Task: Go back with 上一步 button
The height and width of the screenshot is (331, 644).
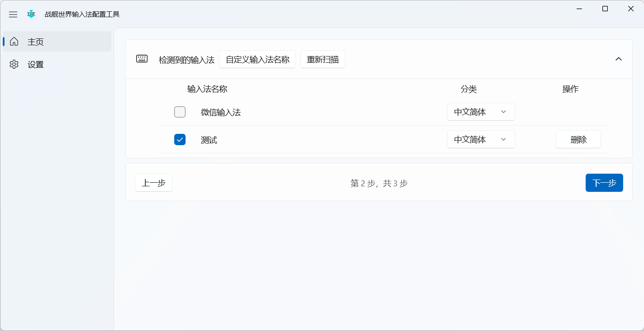Action: pos(153,183)
